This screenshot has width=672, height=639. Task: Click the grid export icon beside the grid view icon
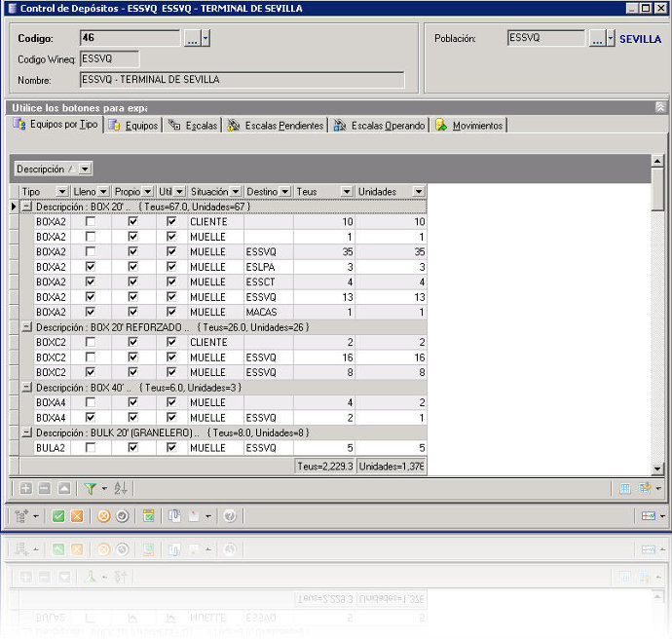tap(645, 488)
